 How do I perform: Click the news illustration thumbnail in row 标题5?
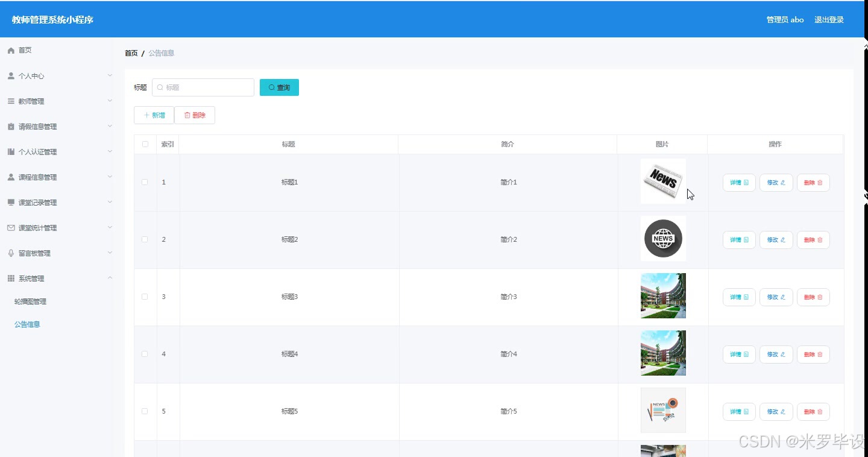[663, 410]
